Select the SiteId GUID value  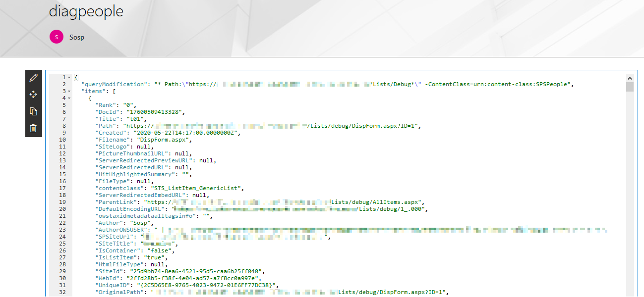coord(196,271)
